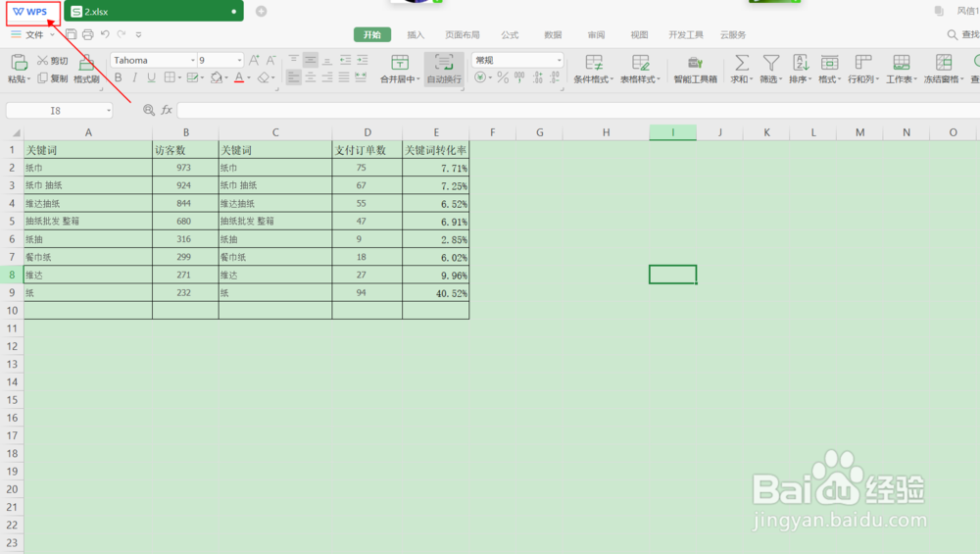Image resolution: width=980 pixels, height=554 pixels.
Task: Click the decrease font size icon
Action: pos(270,60)
